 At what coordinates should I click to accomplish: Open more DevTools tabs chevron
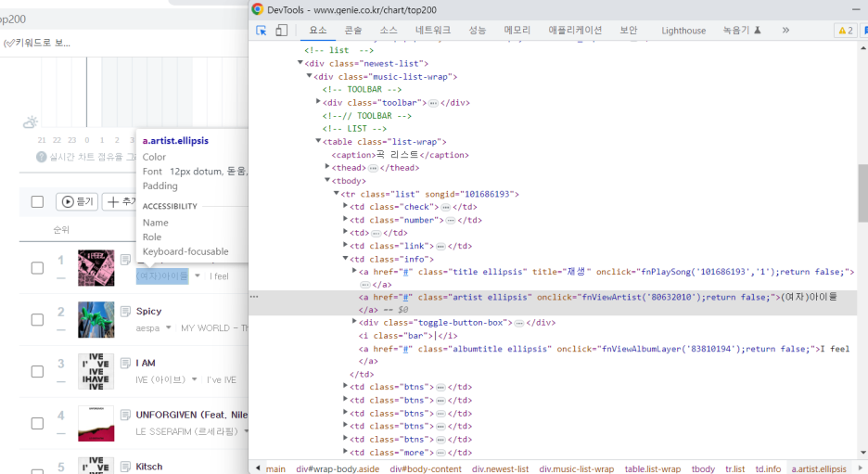pyautogui.click(x=785, y=31)
